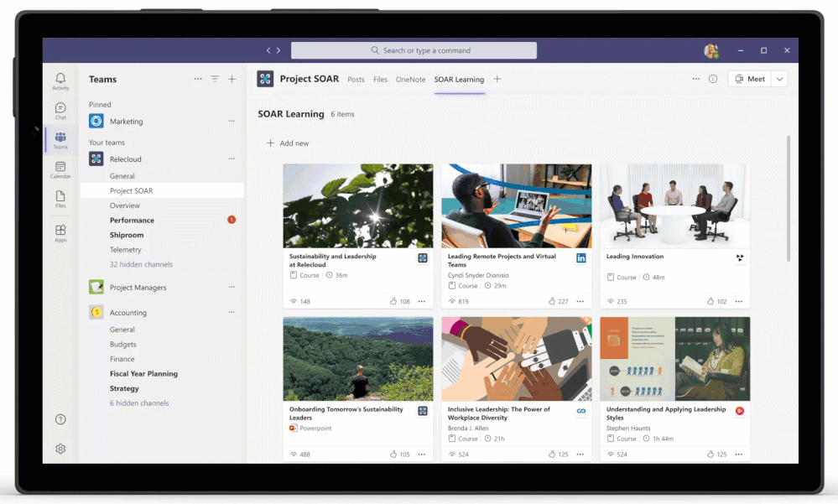Click the vertical scrollbar of learning list

(789, 198)
